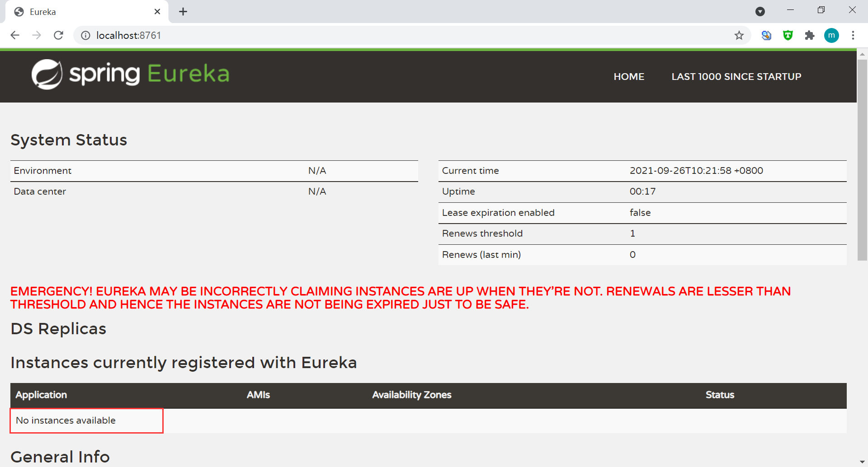The image size is (868, 467).
Task: Click the scrollbar down arrow
Action: 862,462
